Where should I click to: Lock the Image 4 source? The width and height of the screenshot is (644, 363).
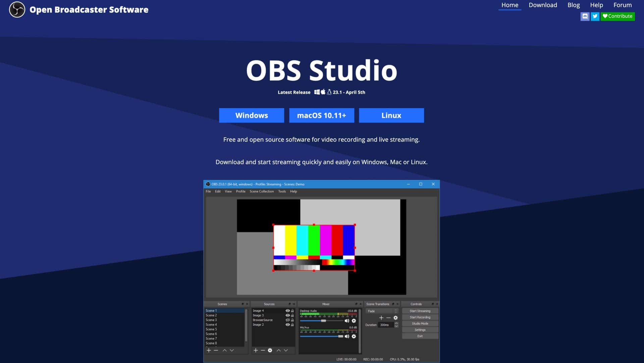pos(292,311)
